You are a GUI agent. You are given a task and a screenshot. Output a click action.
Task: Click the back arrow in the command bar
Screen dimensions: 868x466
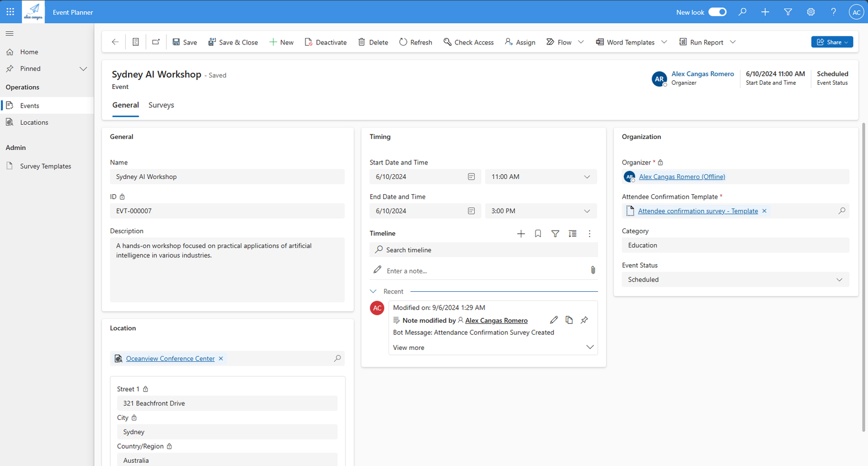(x=115, y=42)
